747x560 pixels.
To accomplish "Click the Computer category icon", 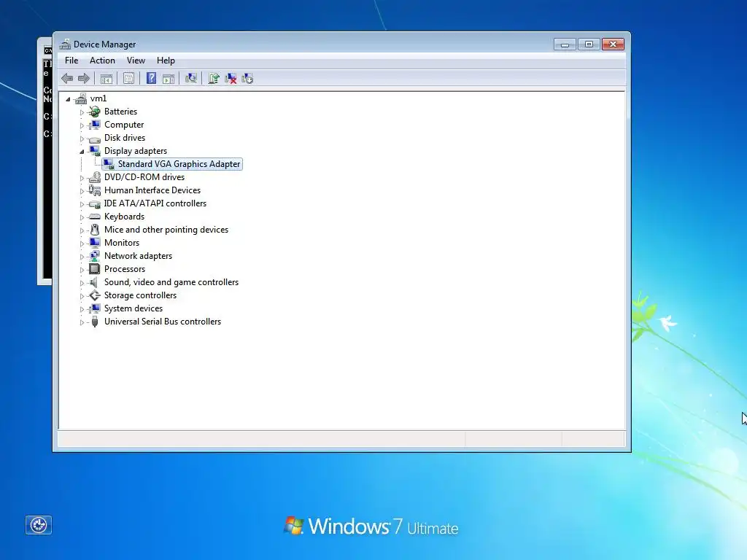I will pyautogui.click(x=95, y=125).
